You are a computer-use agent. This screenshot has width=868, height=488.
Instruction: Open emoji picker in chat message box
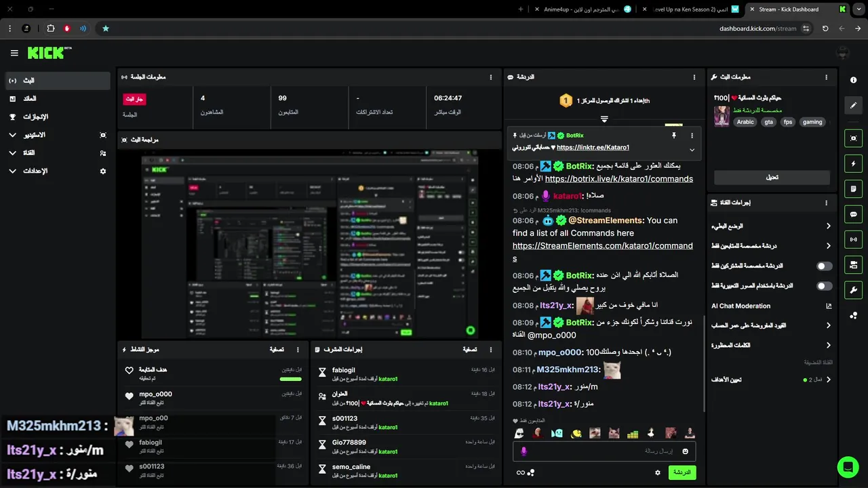685,451
